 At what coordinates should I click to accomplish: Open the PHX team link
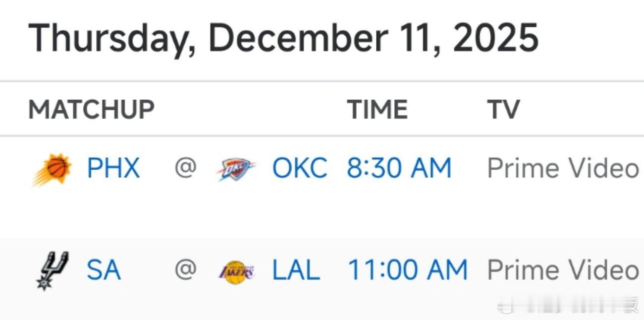[x=113, y=169]
